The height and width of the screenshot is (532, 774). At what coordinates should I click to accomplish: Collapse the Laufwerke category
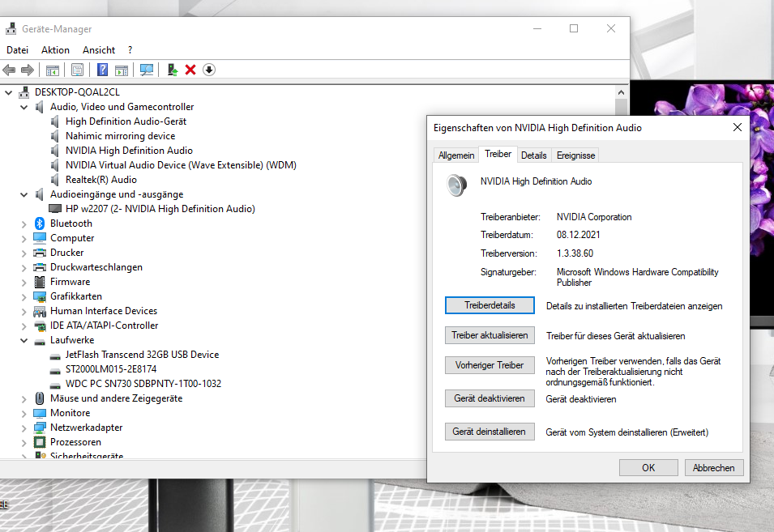tap(24, 340)
